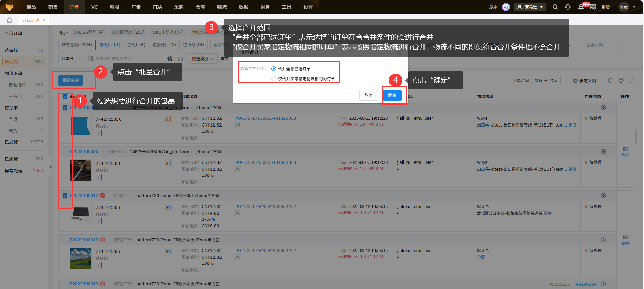The height and width of the screenshot is (289, 644).
Task: Open the 亚马逊 platform dropdown
Action: click(x=530, y=7)
